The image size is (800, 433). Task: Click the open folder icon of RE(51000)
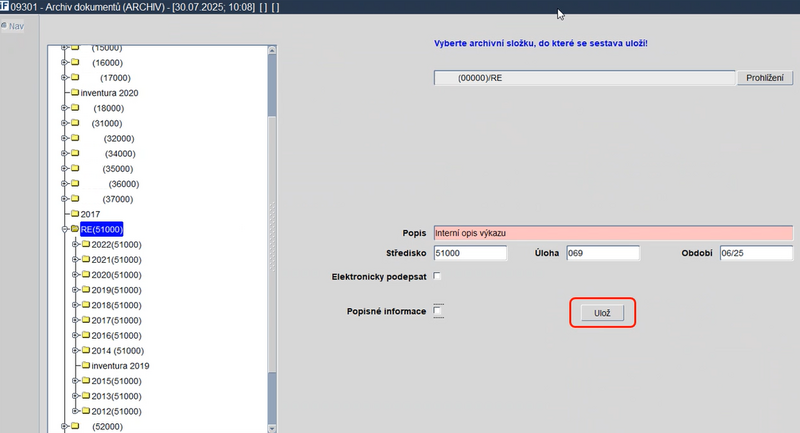tap(75, 229)
